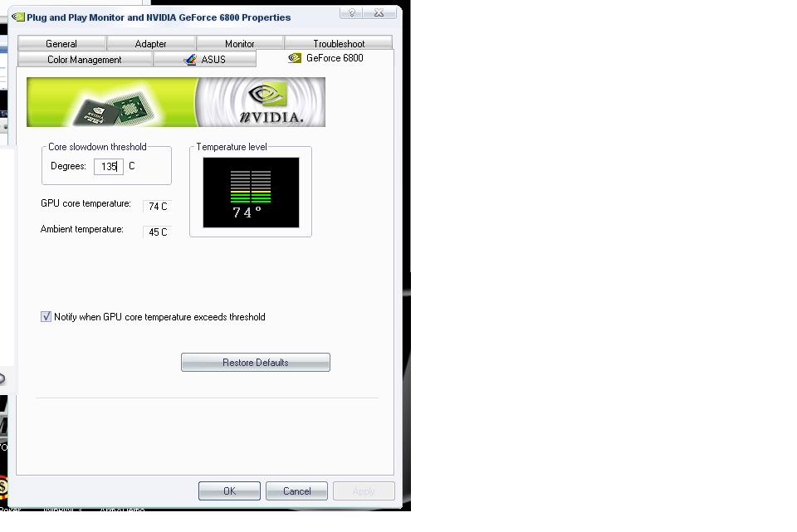Viewport: 797px width, 532px height.
Task: Click the 74° readout in temperature display
Action: point(247,212)
